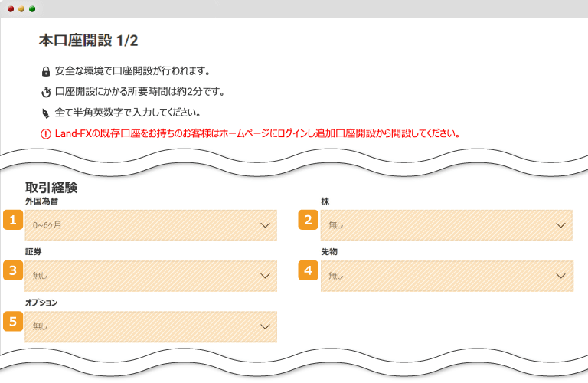Open the オプション experience dropdown
This screenshot has width=588, height=383.
pos(151,326)
